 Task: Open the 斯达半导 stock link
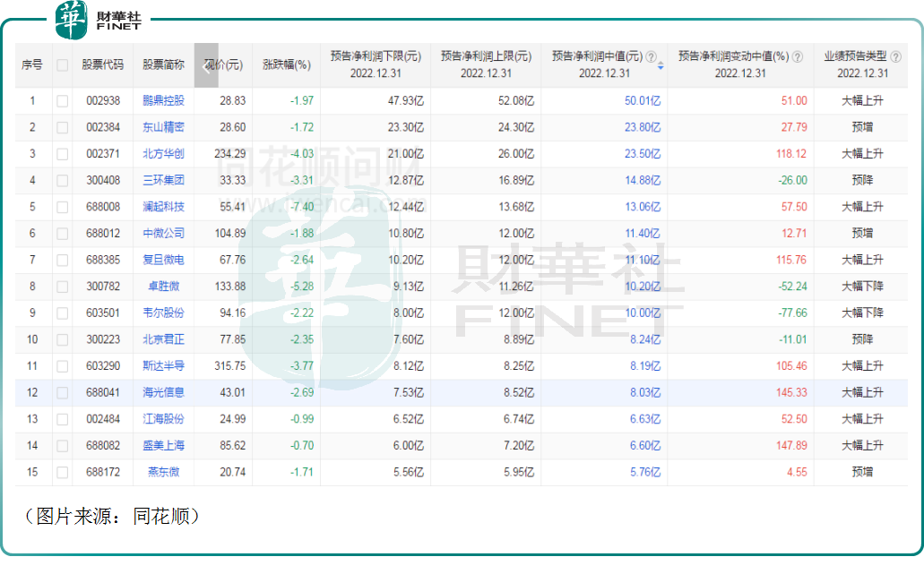coord(163,365)
